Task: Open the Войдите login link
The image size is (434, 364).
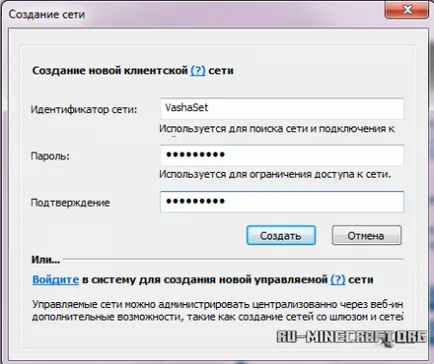Action: coord(56,279)
